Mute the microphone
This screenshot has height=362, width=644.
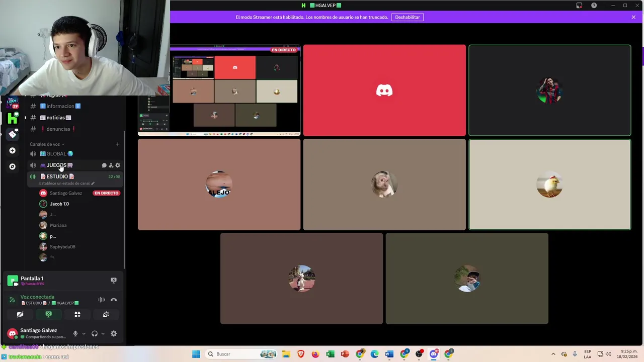click(x=75, y=333)
